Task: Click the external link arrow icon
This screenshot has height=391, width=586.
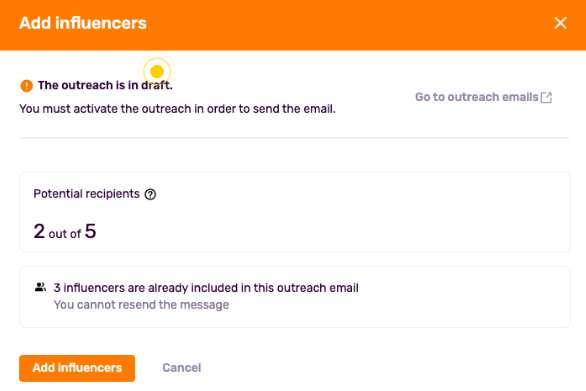Action: pyautogui.click(x=546, y=97)
